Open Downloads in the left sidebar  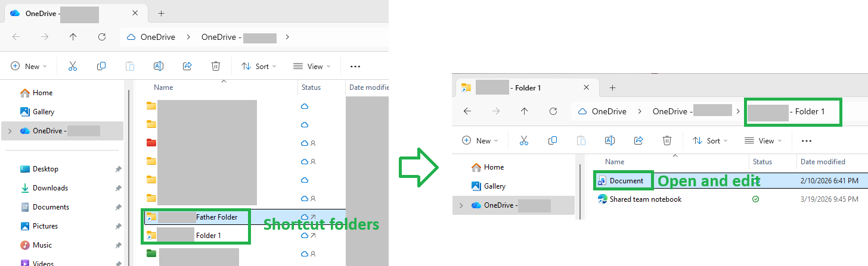click(50, 188)
